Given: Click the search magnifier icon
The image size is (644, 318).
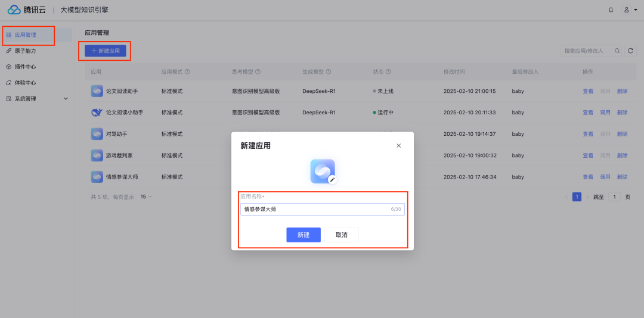Looking at the screenshot, I should (x=617, y=51).
